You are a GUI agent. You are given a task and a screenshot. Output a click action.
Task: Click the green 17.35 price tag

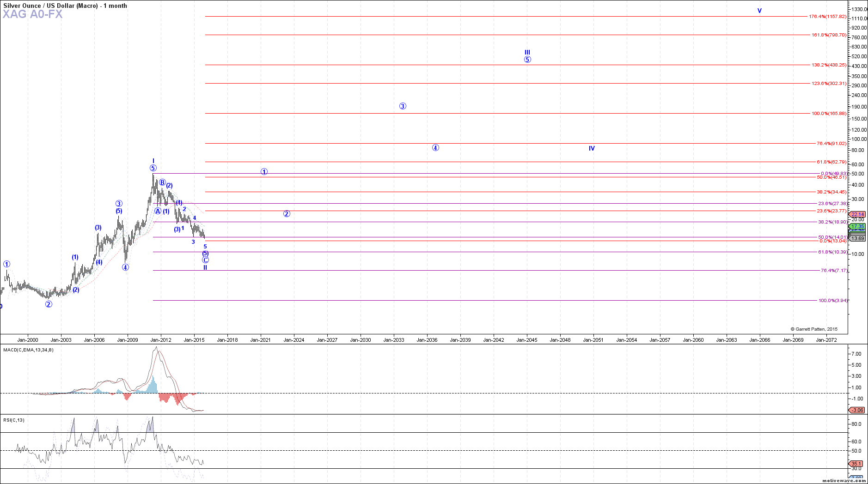(857, 226)
